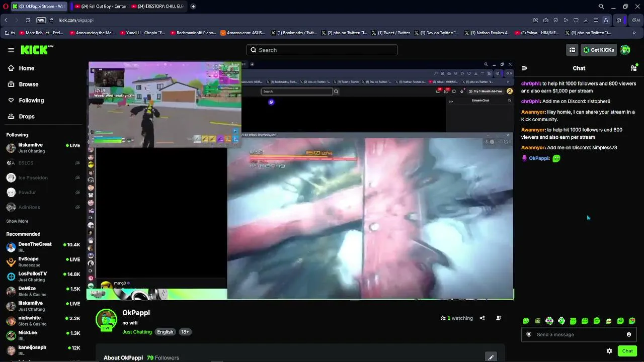Click chr0ph1 username in chat
This screenshot has width=644, height=362.
point(530,83)
